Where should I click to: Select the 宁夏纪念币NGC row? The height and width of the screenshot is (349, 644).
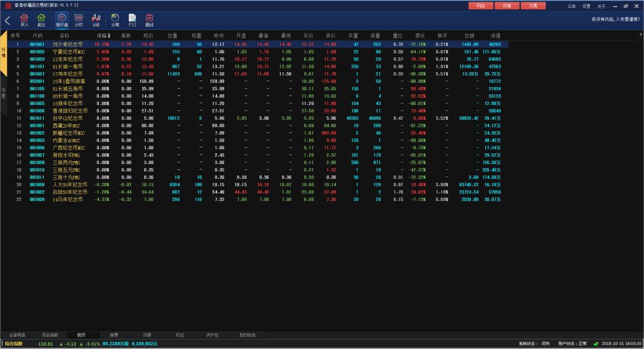point(258,52)
